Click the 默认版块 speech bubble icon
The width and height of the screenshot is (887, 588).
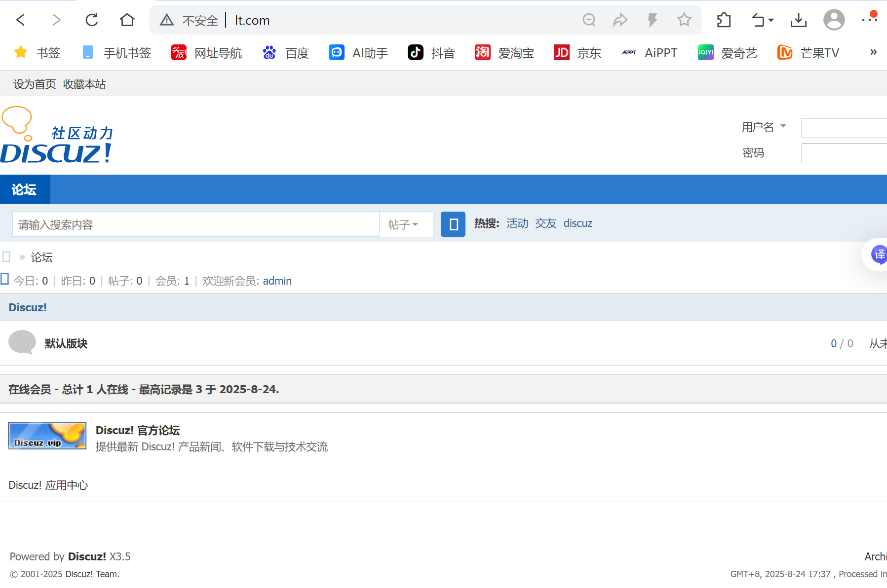click(x=22, y=342)
